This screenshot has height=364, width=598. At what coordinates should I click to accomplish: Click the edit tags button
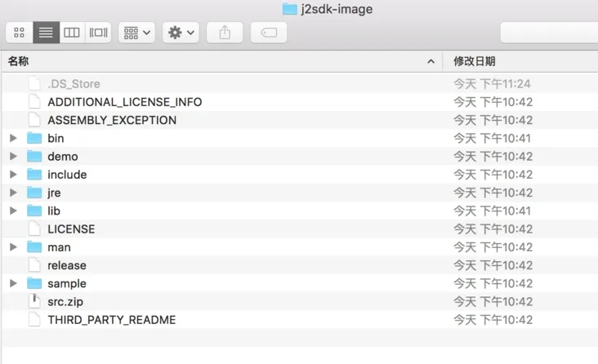269,33
